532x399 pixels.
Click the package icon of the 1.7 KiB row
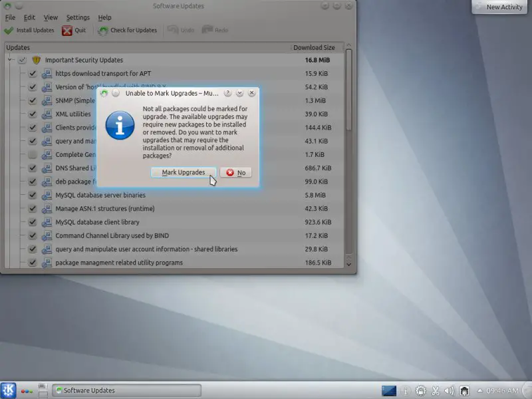[x=47, y=155]
